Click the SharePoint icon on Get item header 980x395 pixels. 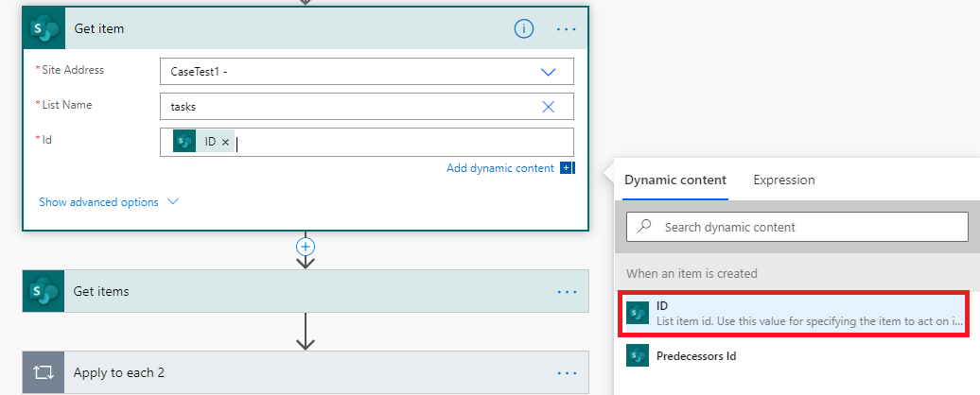(x=44, y=28)
